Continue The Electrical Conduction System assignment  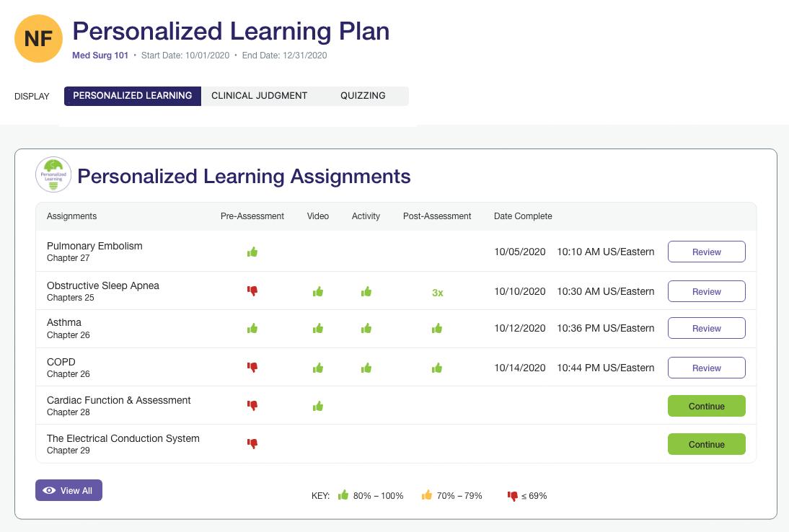706,444
